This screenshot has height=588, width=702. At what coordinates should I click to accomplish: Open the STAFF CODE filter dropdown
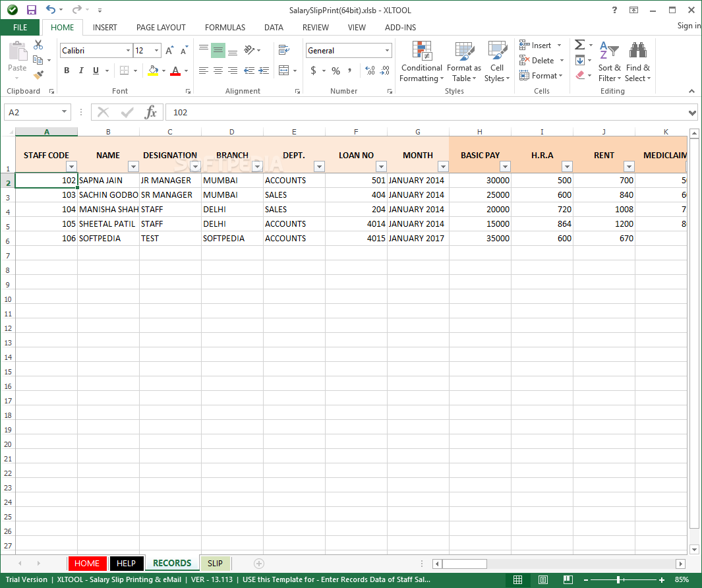tap(72, 167)
